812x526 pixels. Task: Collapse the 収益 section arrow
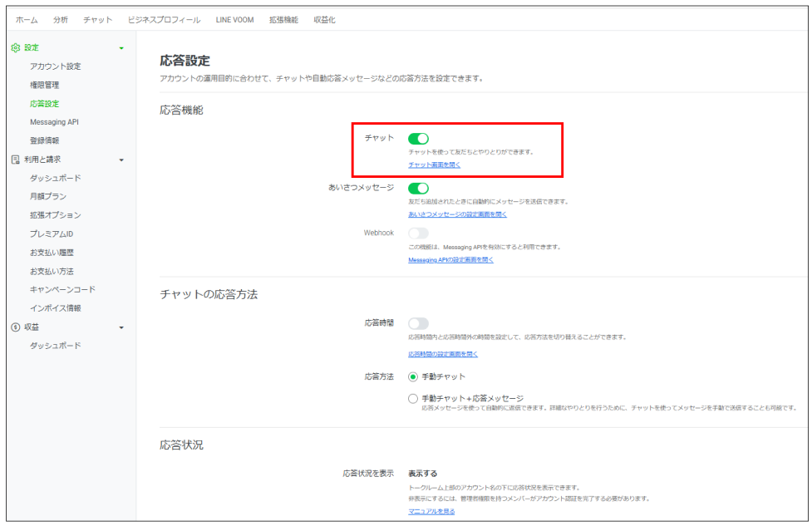[121, 327]
